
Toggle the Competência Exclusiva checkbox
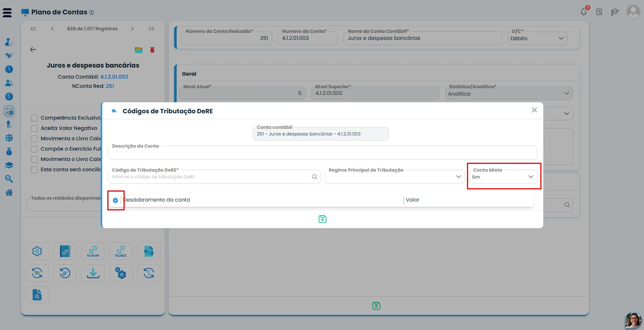click(34, 118)
